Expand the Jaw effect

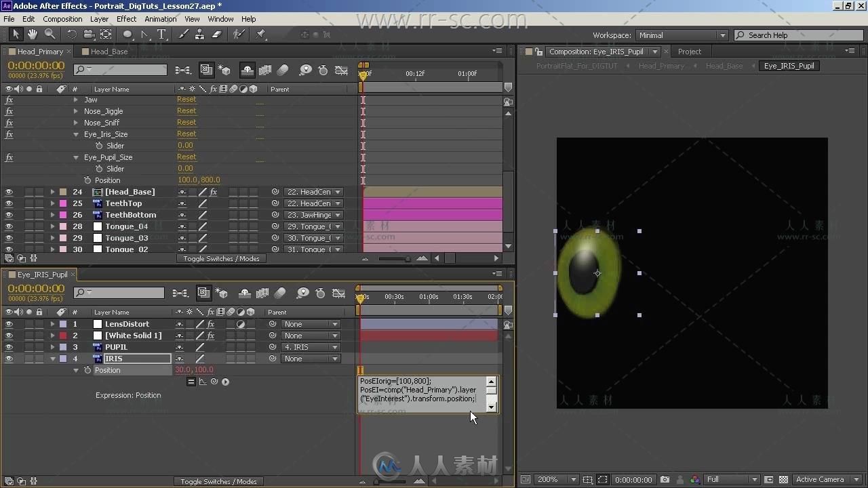click(x=76, y=100)
